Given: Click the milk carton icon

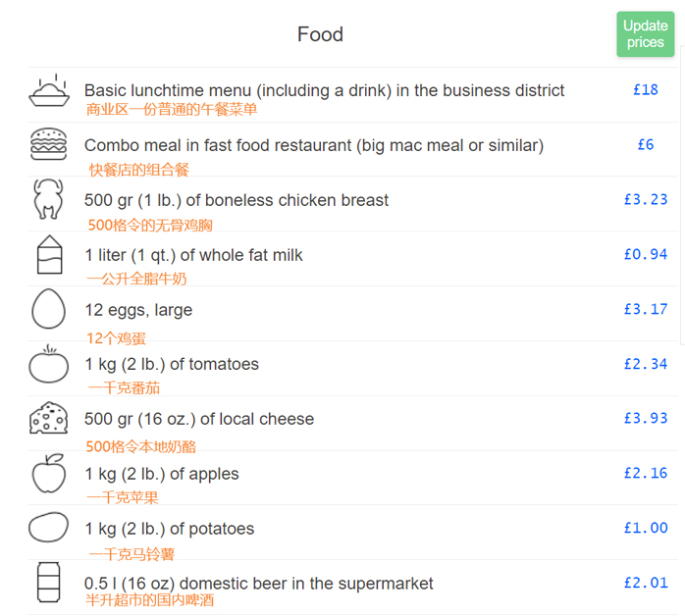Looking at the screenshot, I should (48, 255).
